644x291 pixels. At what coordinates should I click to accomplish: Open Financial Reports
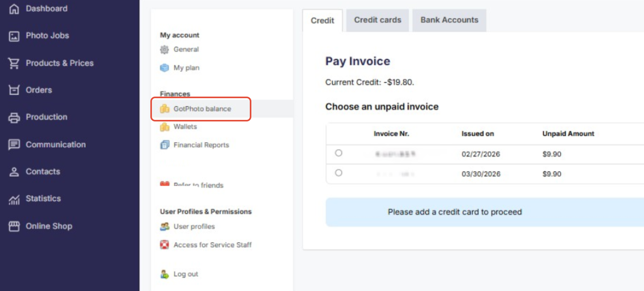coord(201,145)
